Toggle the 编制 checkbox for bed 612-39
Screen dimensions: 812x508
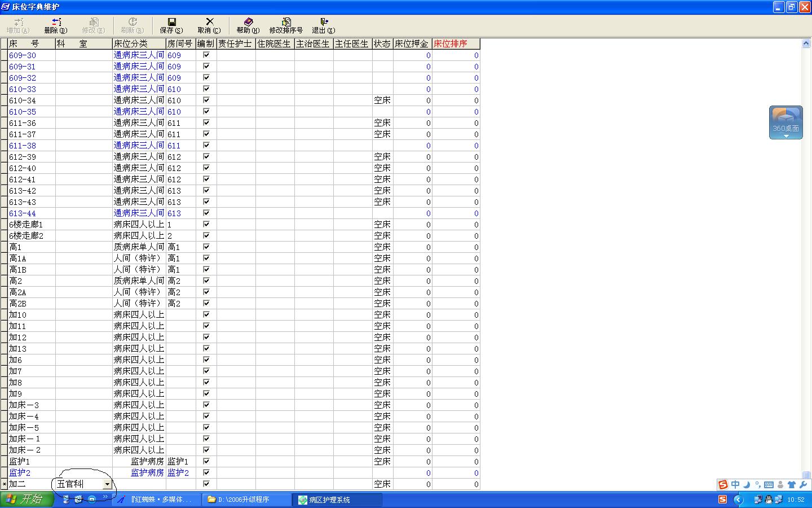pos(206,156)
